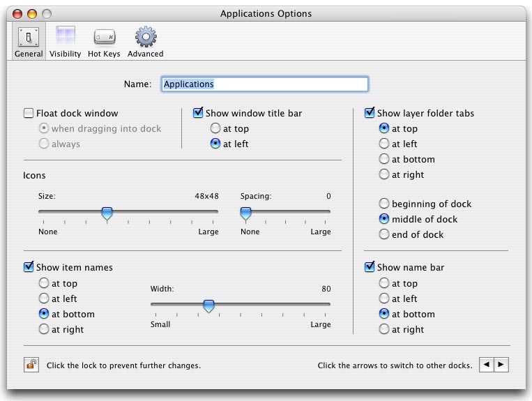Screen dimensions: 532x401
Task: Choose middle of dock option
Action: click(383, 219)
